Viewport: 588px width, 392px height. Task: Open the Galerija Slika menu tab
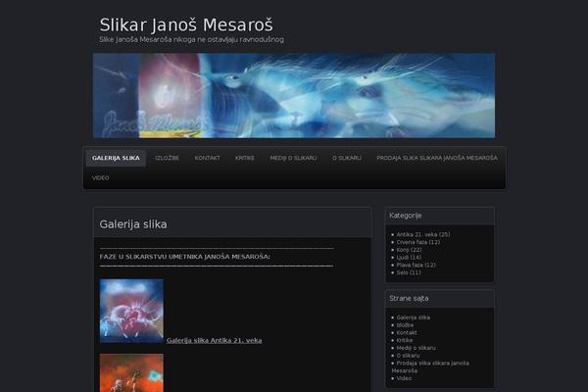[x=116, y=158]
